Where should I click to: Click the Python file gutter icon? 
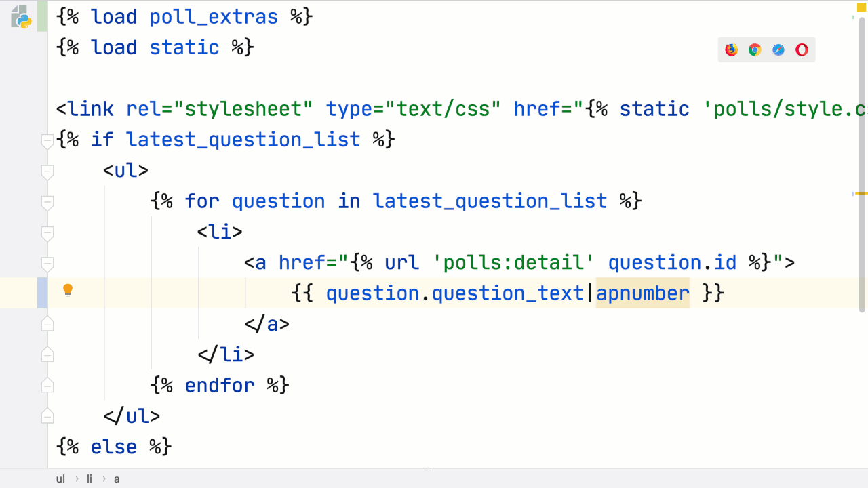coord(21,18)
